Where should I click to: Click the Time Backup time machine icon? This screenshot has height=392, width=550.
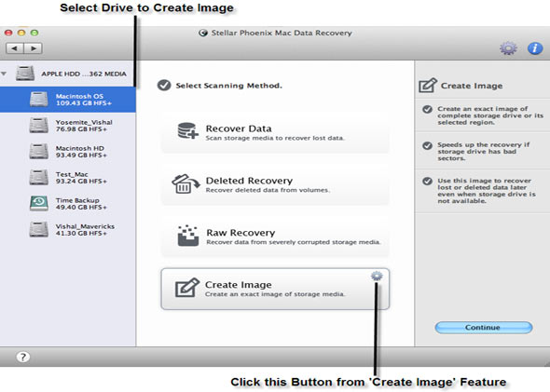pos(39,204)
